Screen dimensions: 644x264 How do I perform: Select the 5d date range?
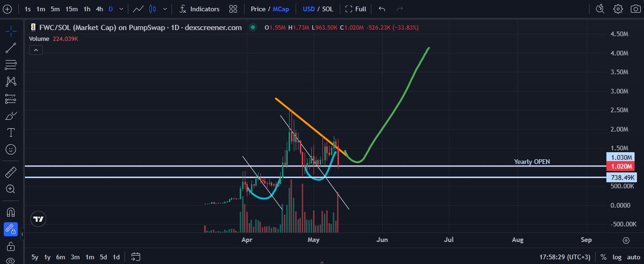click(103, 256)
